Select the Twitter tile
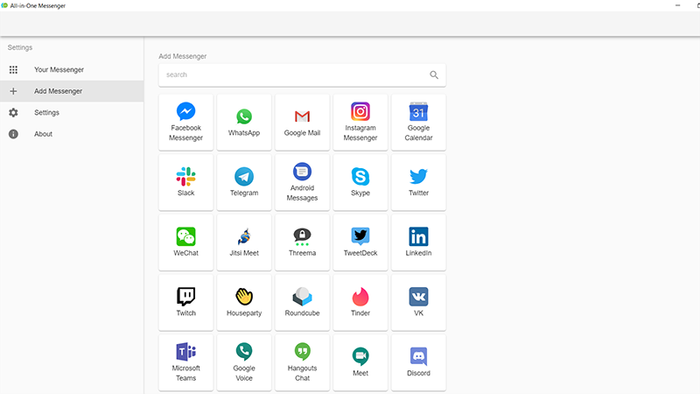Viewport: 700px width, 394px height. [418, 182]
